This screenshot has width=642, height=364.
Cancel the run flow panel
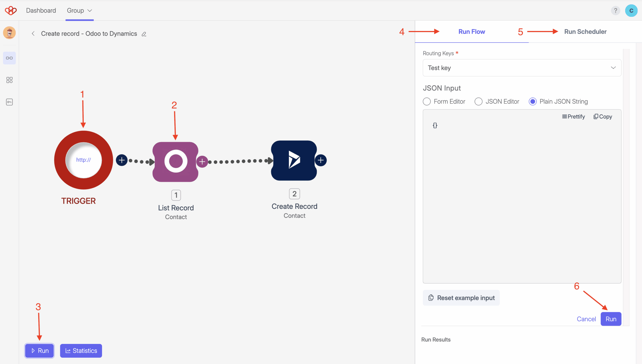(586, 319)
